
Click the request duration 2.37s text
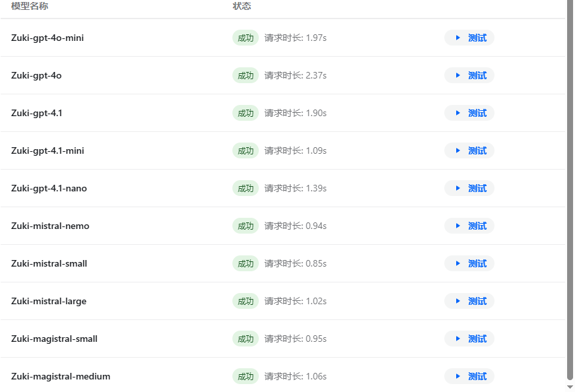(295, 76)
